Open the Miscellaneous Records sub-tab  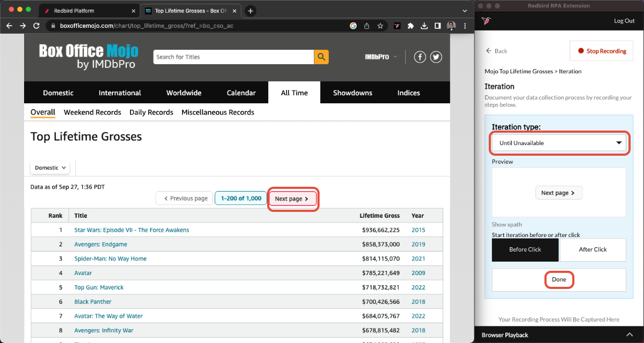218,112
